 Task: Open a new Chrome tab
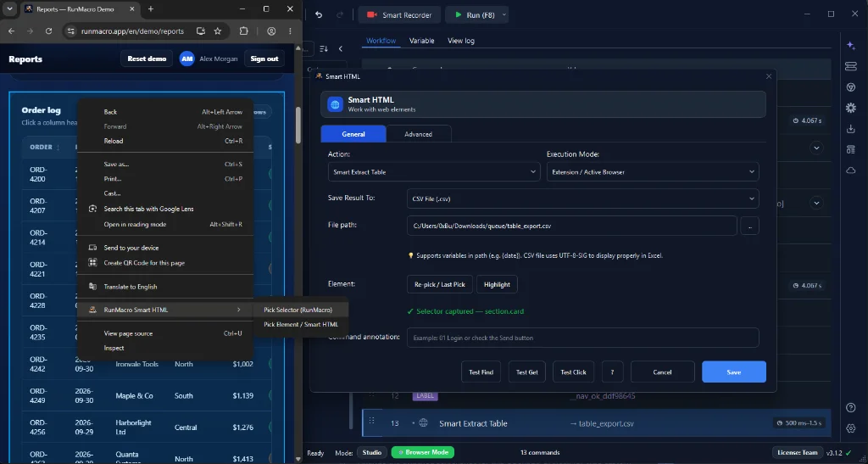point(151,8)
